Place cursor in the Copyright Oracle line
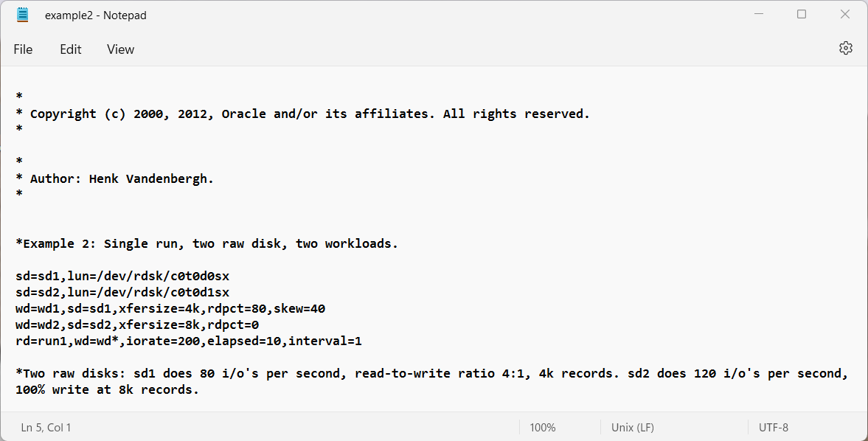868x441 pixels. pyautogui.click(x=303, y=114)
